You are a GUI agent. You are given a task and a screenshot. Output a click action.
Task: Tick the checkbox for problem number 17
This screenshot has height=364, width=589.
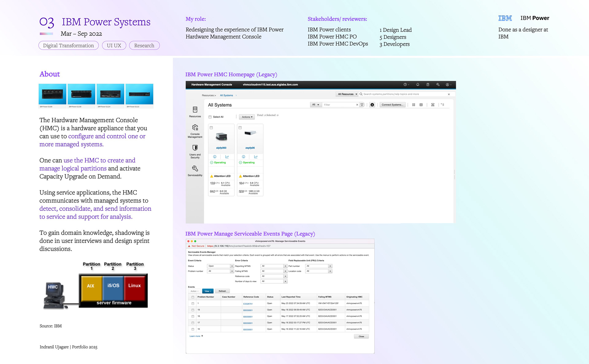click(x=193, y=323)
